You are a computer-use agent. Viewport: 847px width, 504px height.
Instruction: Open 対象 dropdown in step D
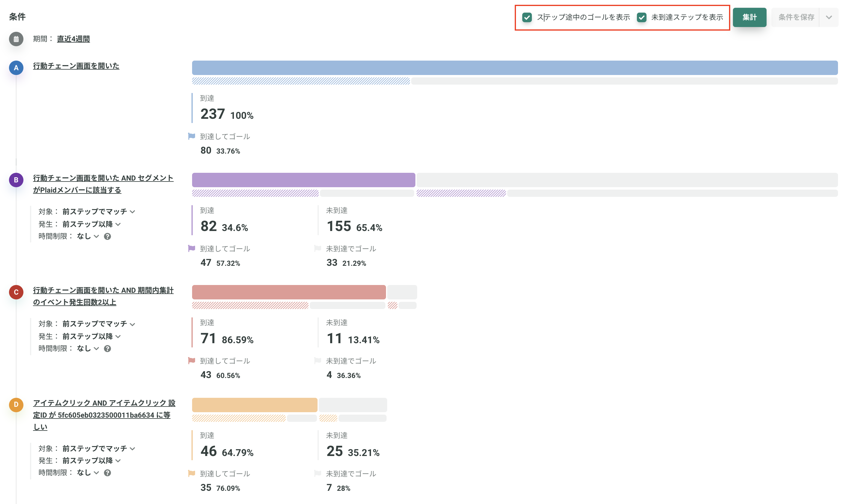pos(98,448)
